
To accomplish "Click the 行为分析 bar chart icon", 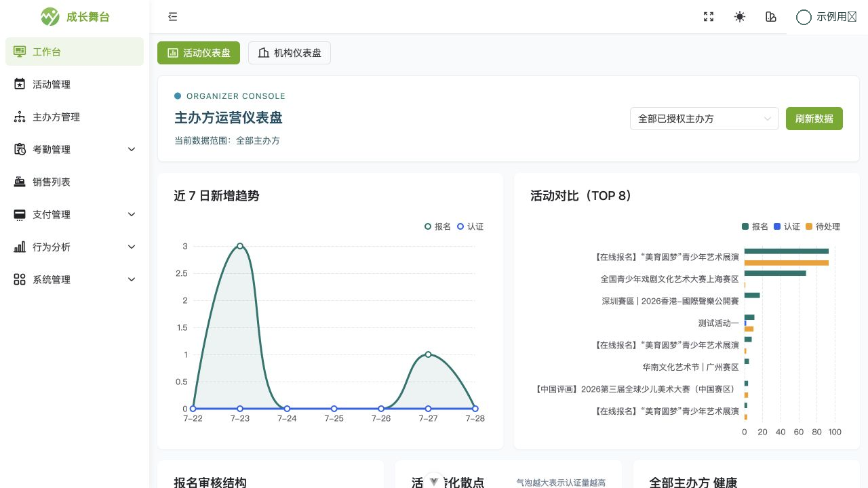I will tap(20, 247).
